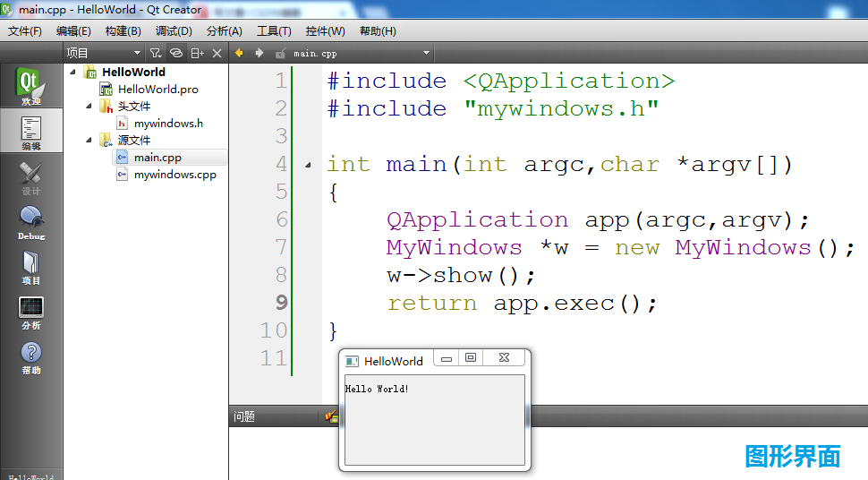868x480 pixels.
Task: Collapse the header files folder
Action: (x=89, y=106)
